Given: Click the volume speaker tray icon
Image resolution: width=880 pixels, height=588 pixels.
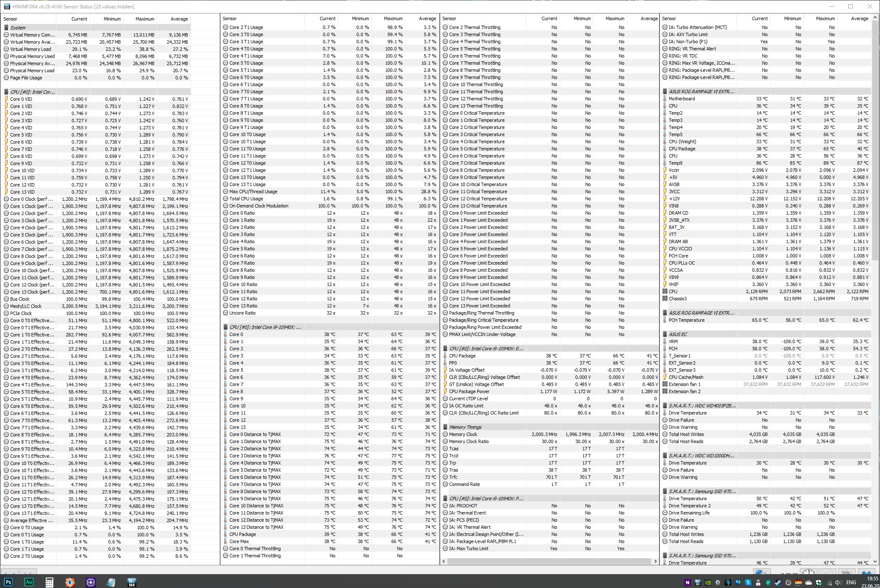Looking at the screenshot, I should click(838, 583).
